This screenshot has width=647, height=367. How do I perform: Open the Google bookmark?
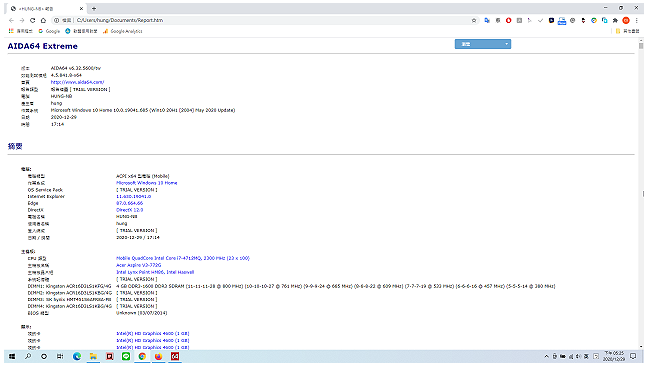point(49,31)
